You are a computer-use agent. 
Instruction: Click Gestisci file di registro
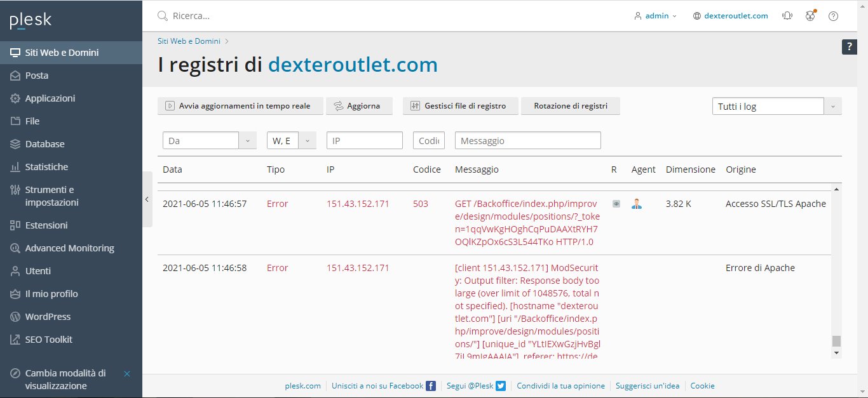[461, 106]
